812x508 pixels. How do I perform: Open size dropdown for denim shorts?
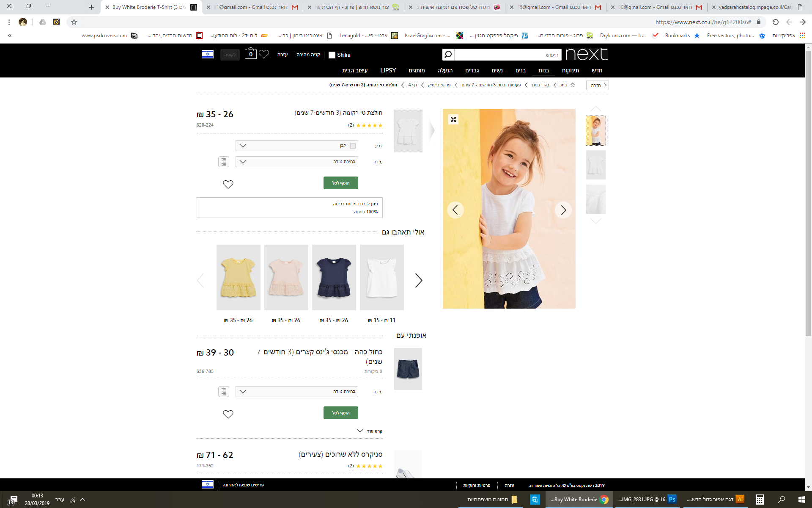pyautogui.click(x=297, y=392)
